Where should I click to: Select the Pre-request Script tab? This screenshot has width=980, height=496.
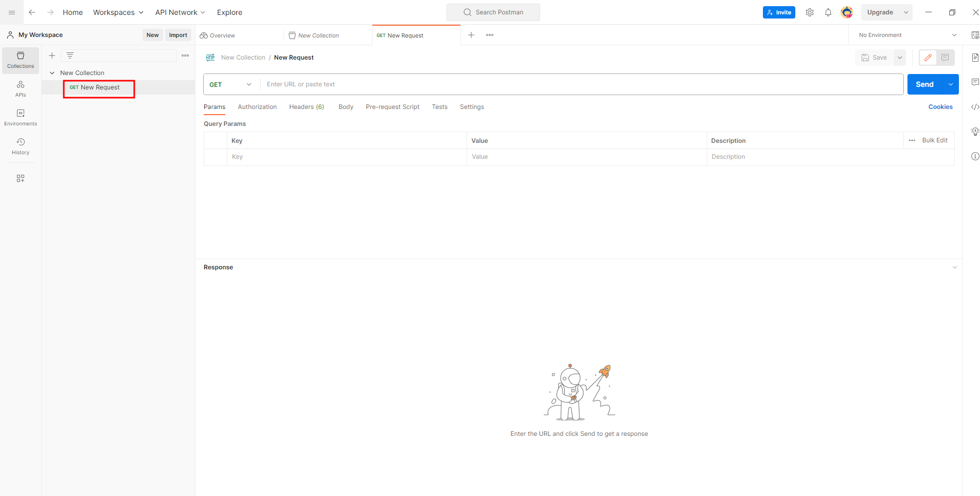click(393, 107)
